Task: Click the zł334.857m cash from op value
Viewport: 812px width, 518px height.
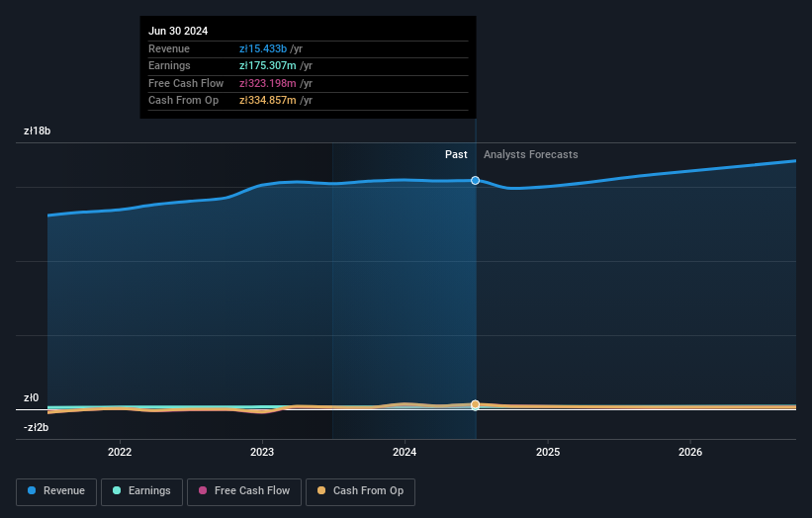Action: (x=268, y=101)
